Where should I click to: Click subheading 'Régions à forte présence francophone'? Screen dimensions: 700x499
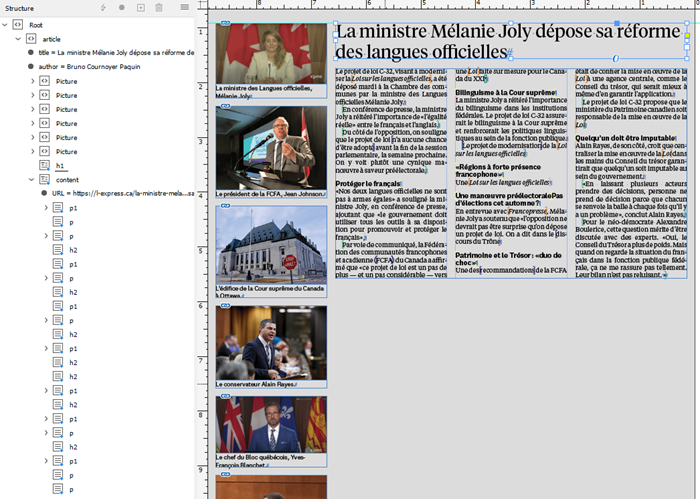(498, 170)
